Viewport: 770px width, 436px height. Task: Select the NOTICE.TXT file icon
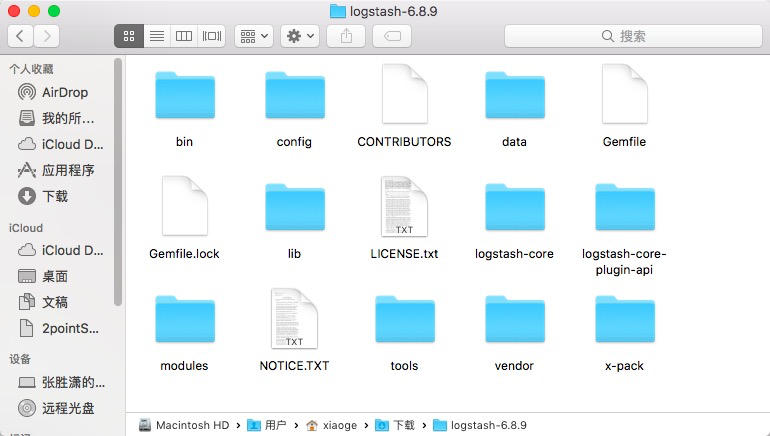pyautogui.click(x=295, y=318)
